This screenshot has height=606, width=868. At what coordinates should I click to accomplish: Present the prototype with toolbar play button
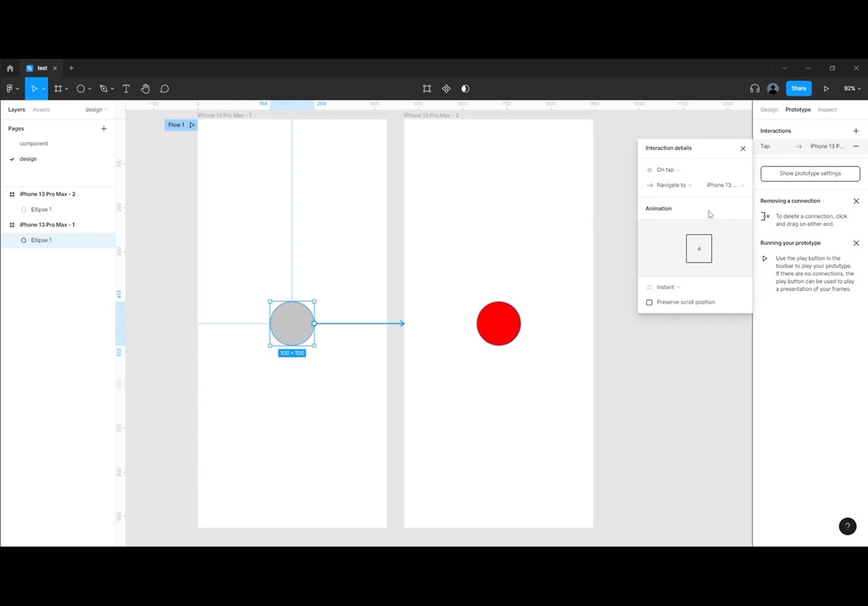[826, 89]
